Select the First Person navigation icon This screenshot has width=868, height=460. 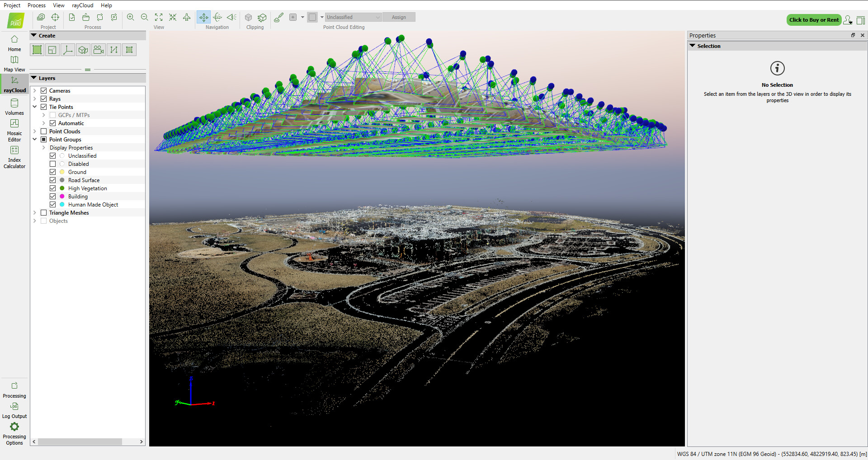pyautogui.click(x=231, y=17)
